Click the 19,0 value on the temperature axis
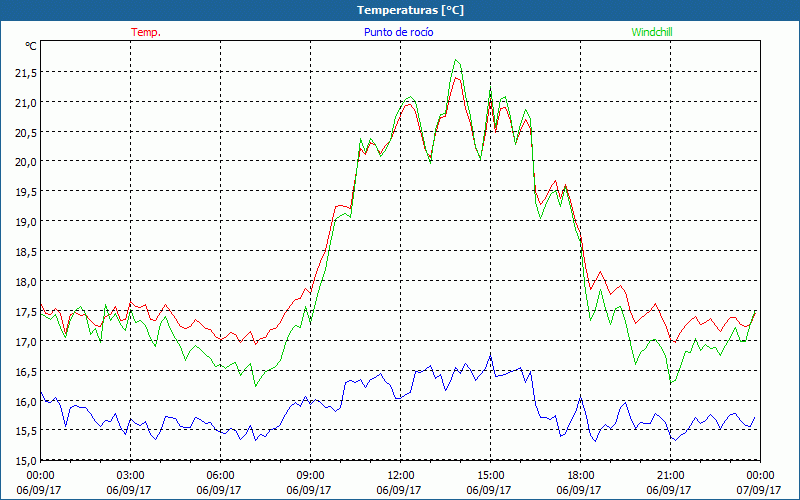Screen dimensions: 800x500 coord(27,221)
